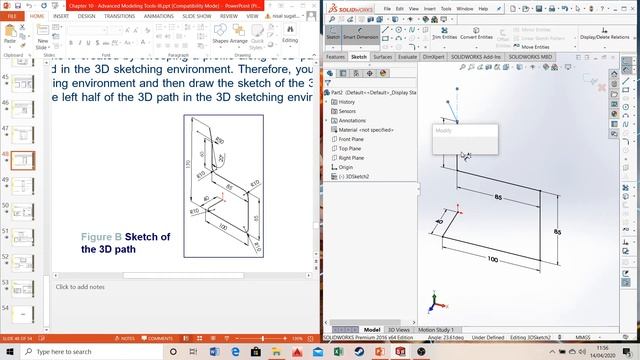Toggle the Notes pane in PowerPoint status bar
This screenshot has height=360, width=640.
[x=124, y=338]
